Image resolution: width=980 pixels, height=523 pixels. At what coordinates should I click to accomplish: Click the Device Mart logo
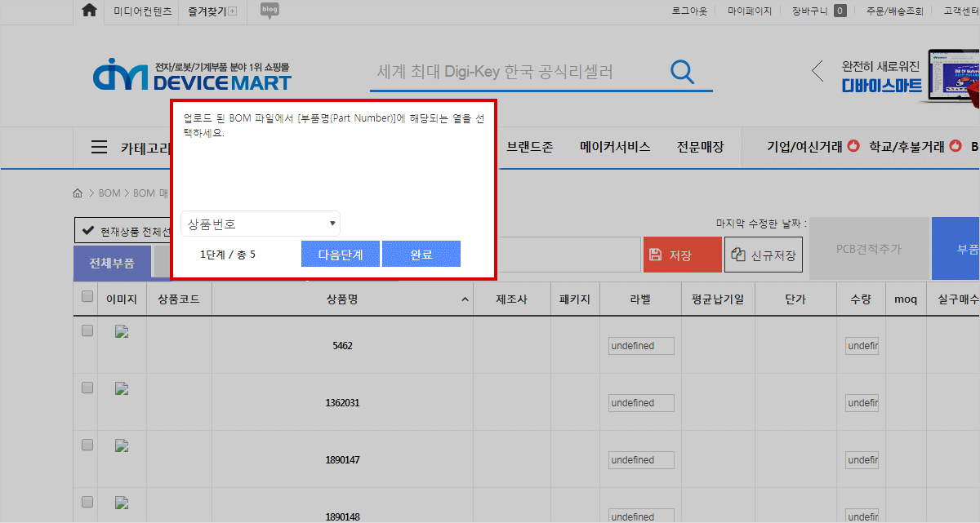click(192, 74)
